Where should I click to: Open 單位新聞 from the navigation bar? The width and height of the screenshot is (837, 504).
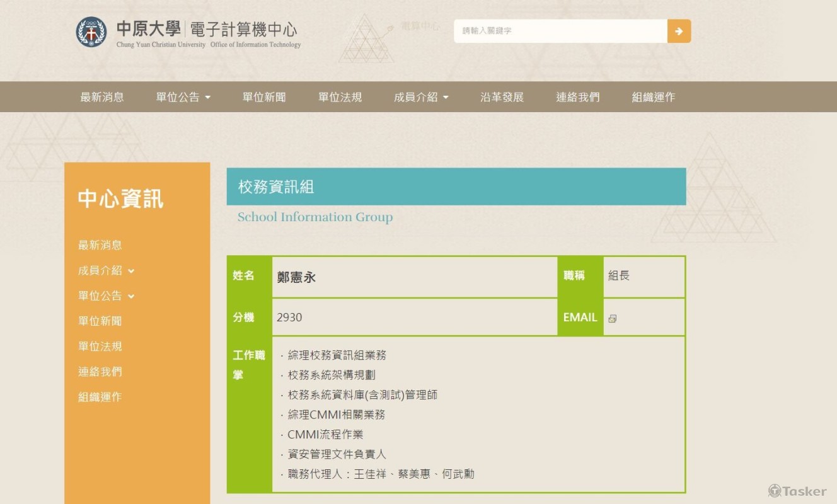[x=263, y=96]
